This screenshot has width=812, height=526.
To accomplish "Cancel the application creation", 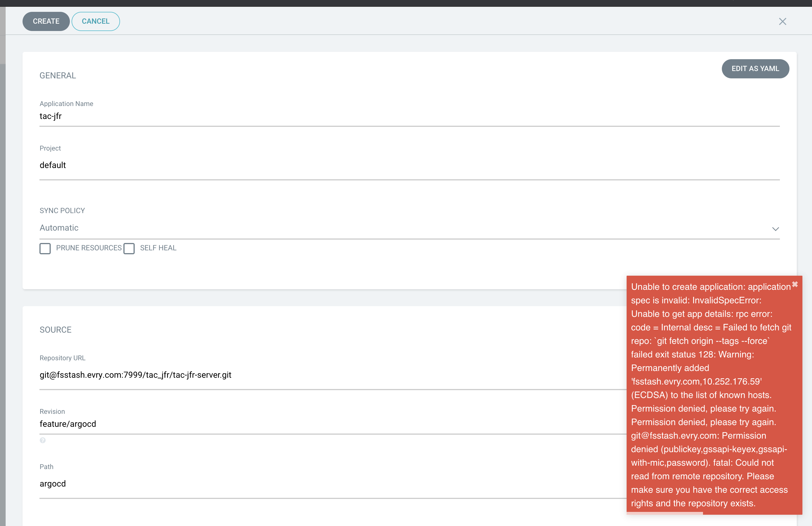I will (x=96, y=21).
